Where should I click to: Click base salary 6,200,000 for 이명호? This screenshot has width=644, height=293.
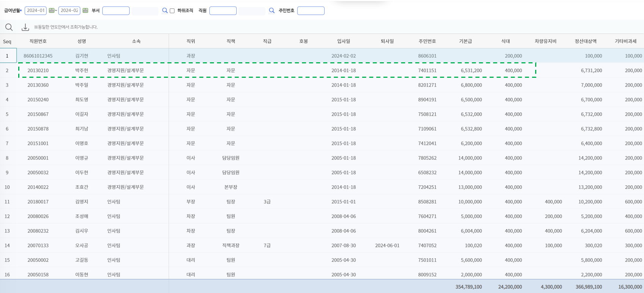(x=471, y=143)
